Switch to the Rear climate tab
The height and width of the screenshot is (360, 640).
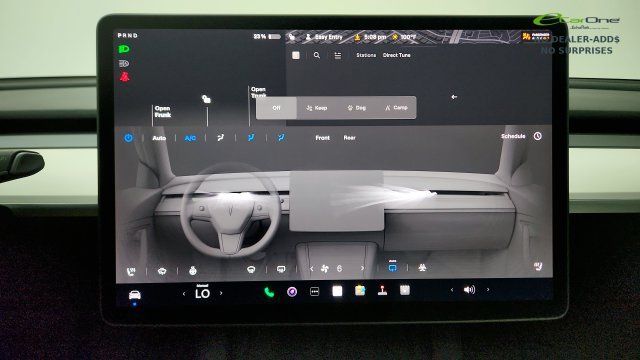pyautogui.click(x=349, y=138)
